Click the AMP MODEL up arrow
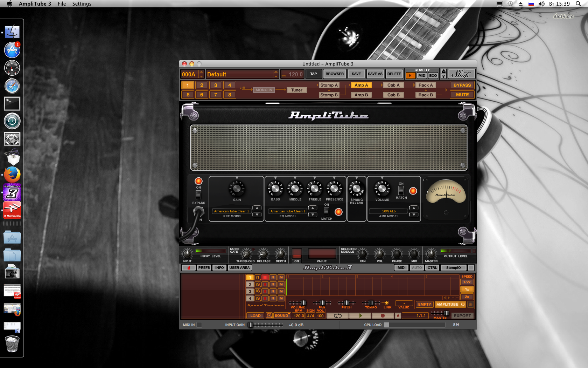The height and width of the screenshot is (368, 588). 414,208
